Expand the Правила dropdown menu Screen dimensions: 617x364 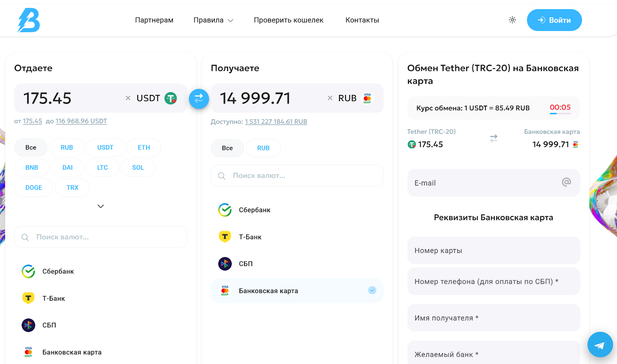[x=213, y=20]
